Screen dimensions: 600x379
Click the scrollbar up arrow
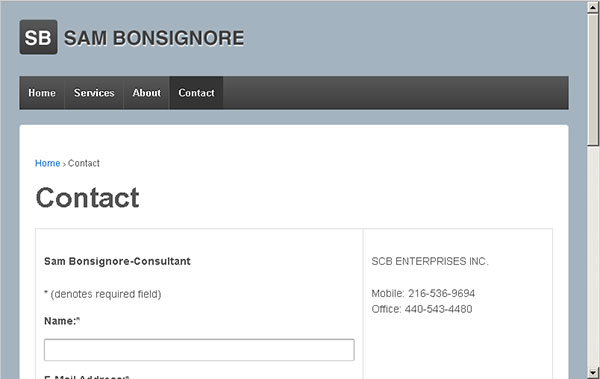click(x=593, y=7)
